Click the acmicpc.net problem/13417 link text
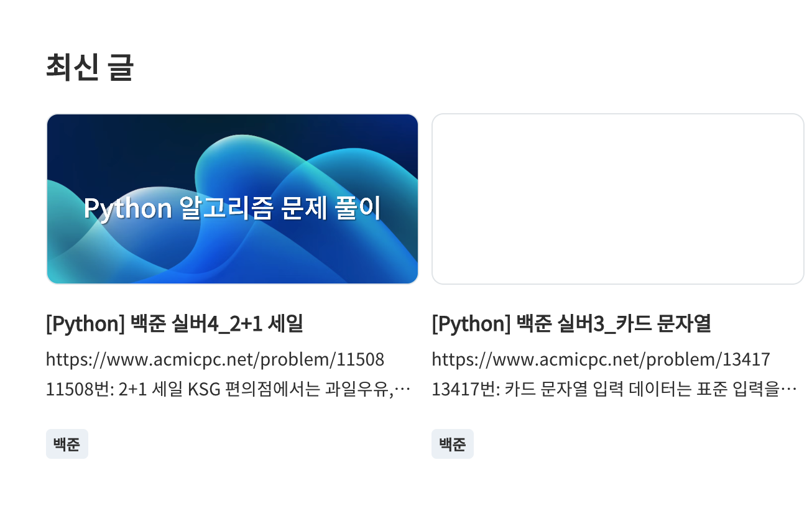The width and height of the screenshot is (812, 521). click(x=601, y=359)
